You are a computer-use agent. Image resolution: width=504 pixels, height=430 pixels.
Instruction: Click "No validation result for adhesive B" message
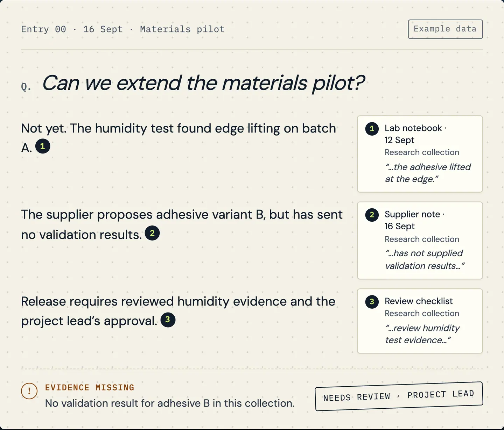pos(170,403)
